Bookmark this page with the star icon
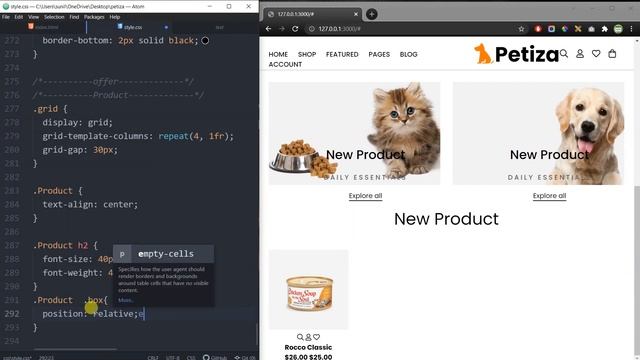The height and width of the screenshot is (360, 640). [x=521, y=29]
